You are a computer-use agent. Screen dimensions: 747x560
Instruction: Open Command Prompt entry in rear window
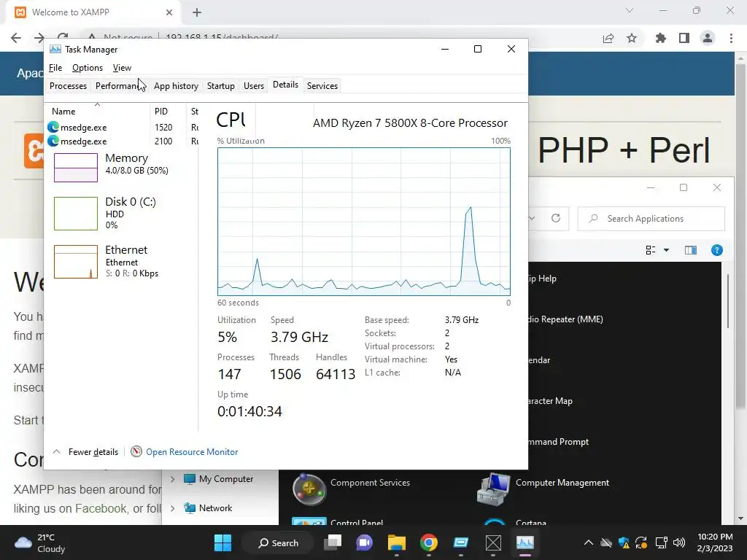[x=558, y=442]
